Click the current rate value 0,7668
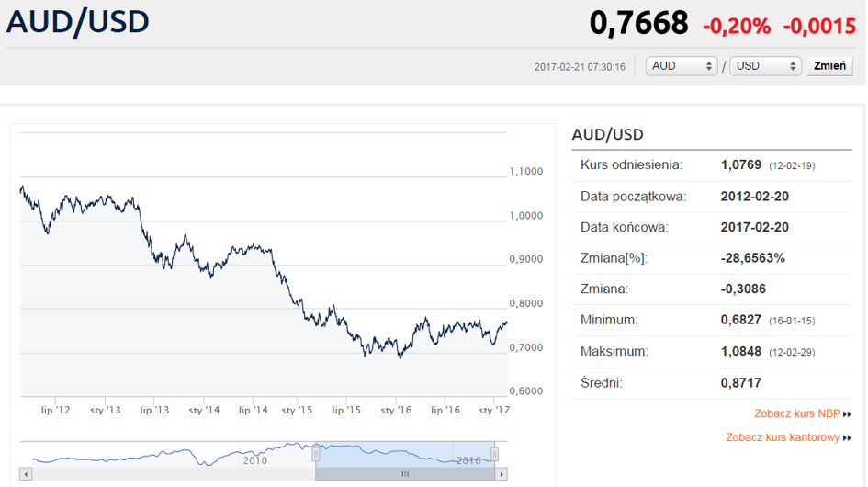The width and height of the screenshot is (868, 487). [x=638, y=24]
